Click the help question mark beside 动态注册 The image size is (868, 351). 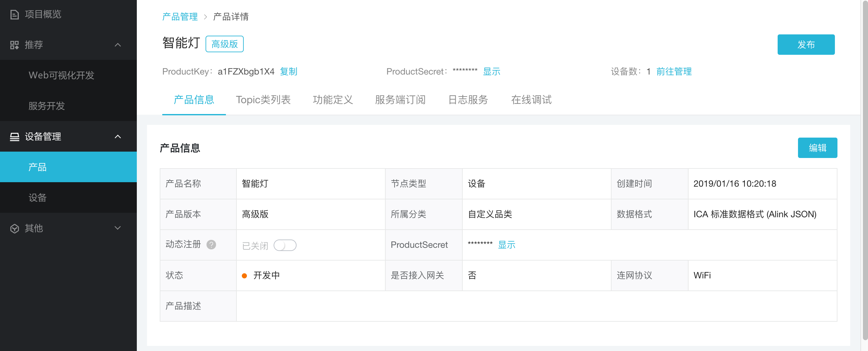211,244
